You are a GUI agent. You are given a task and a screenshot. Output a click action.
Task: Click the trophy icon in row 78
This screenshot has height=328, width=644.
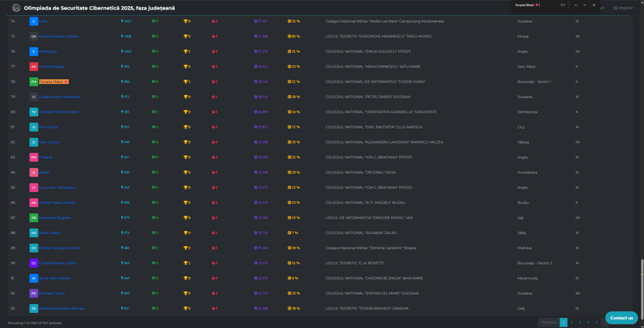(x=186, y=82)
